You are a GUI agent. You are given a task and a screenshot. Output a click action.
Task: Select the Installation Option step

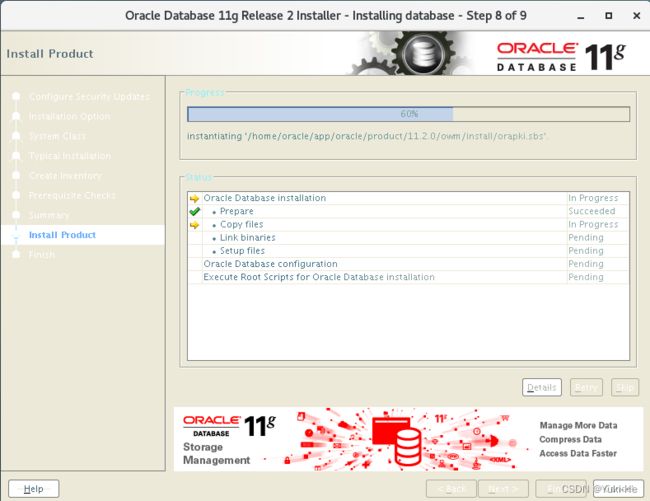point(69,116)
